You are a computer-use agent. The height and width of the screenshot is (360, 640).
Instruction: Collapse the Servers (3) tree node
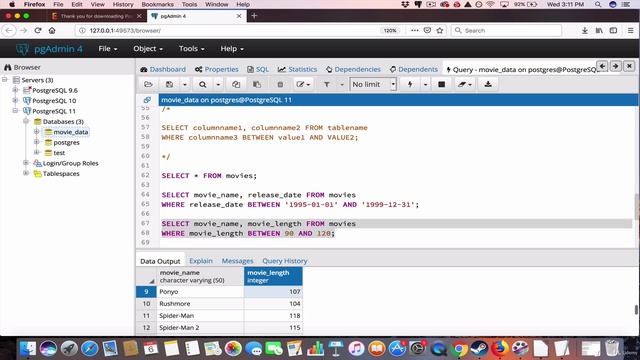5,80
